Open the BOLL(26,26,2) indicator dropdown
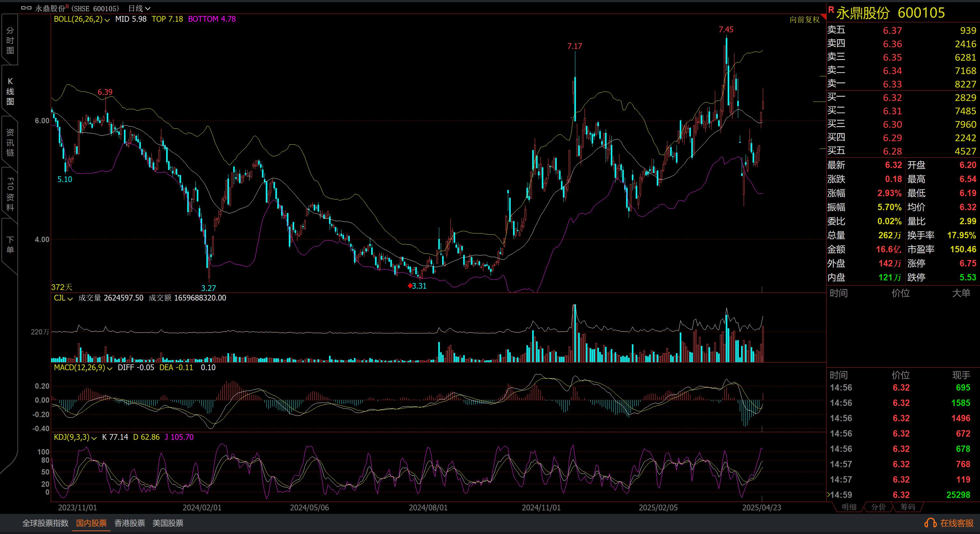The height and width of the screenshot is (534, 980). [107, 20]
